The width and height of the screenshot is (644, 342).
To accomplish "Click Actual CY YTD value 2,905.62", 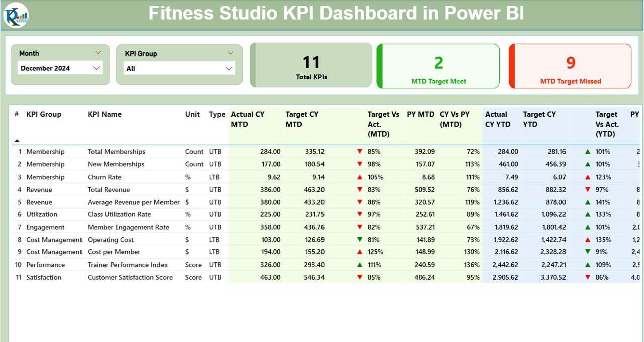I will (506, 277).
